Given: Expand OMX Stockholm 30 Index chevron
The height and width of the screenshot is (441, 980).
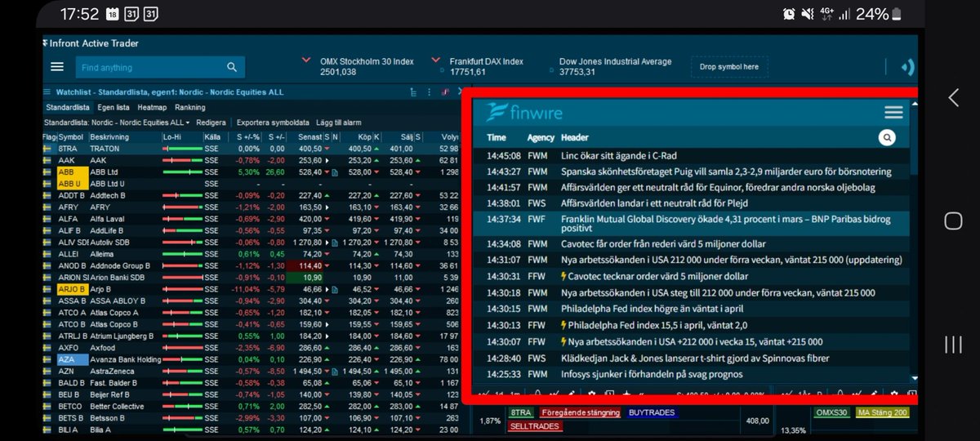Looking at the screenshot, I should (x=306, y=60).
